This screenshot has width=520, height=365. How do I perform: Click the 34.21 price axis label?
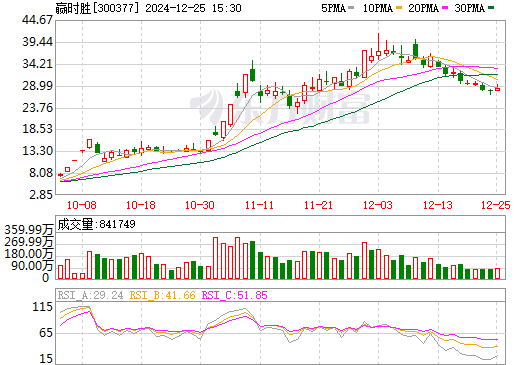[37, 64]
